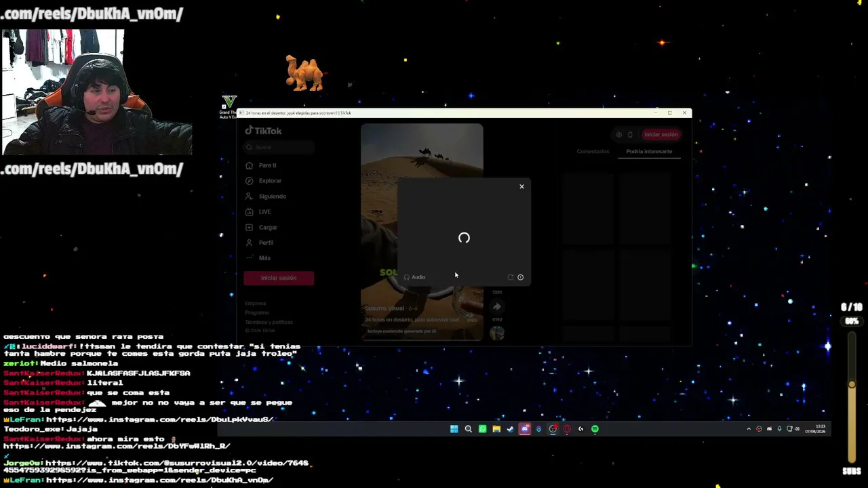Focus the TikTok search field

coord(279,147)
